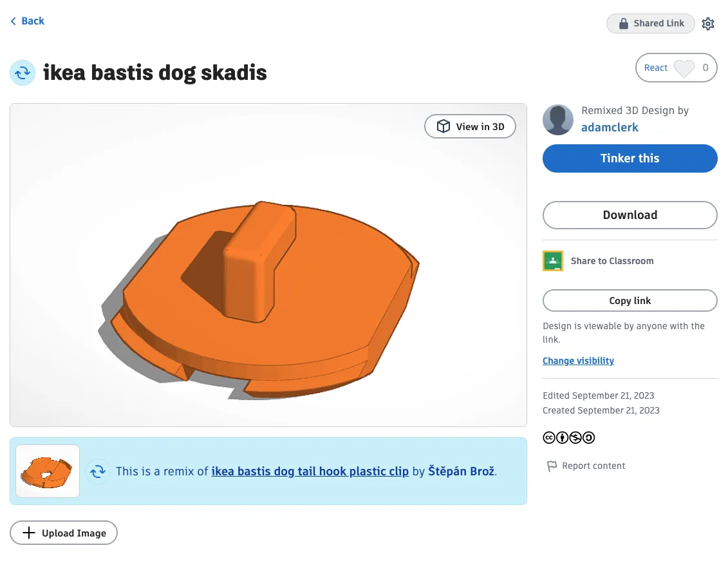Image resolution: width=728 pixels, height=561 pixels.
Task: Visit the adamclerk profile link
Action: 610,128
